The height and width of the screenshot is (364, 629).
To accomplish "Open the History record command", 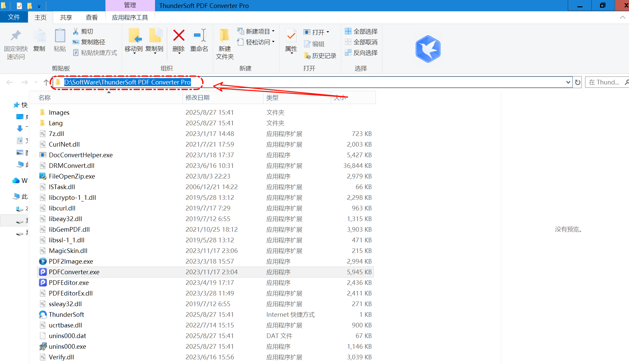I will click(x=320, y=56).
